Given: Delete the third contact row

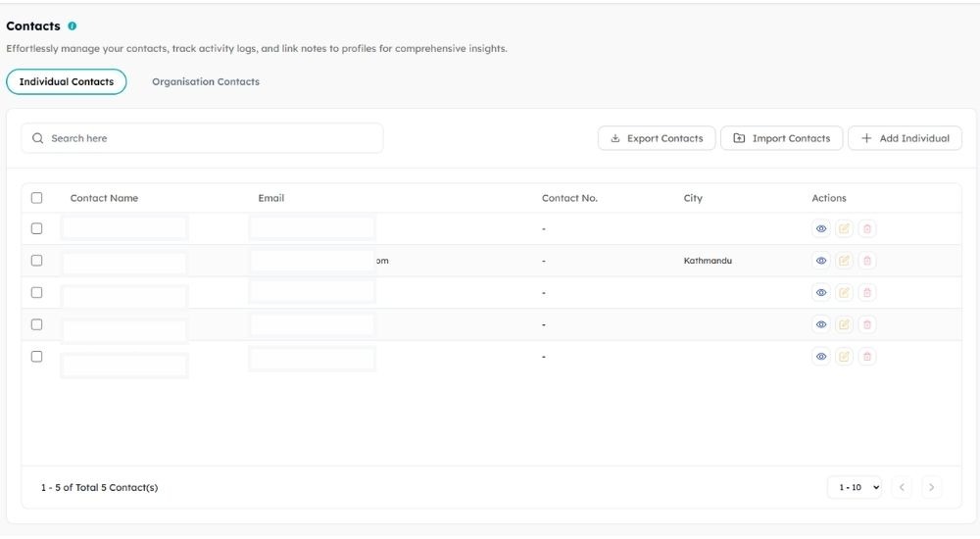Looking at the screenshot, I should (x=867, y=293).
